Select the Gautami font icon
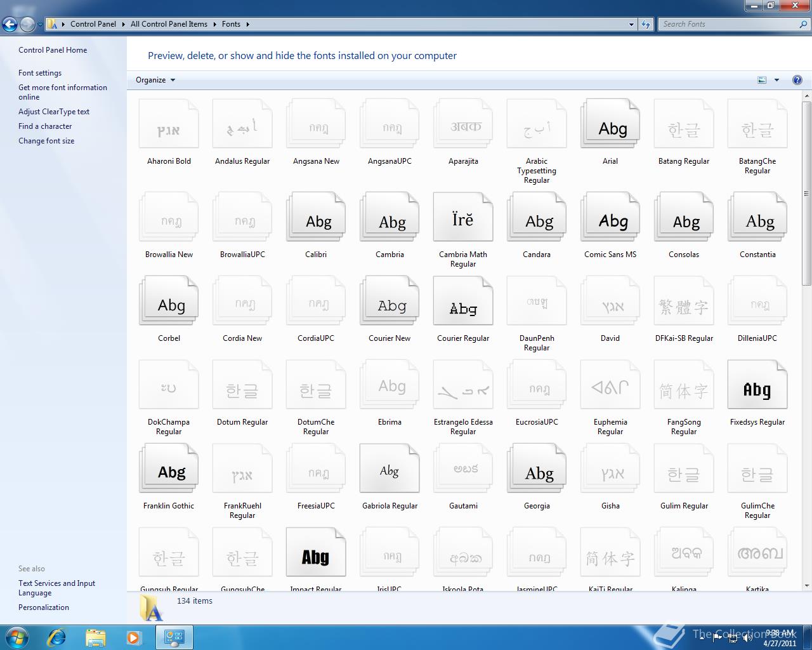 click(x=463, y=468)
